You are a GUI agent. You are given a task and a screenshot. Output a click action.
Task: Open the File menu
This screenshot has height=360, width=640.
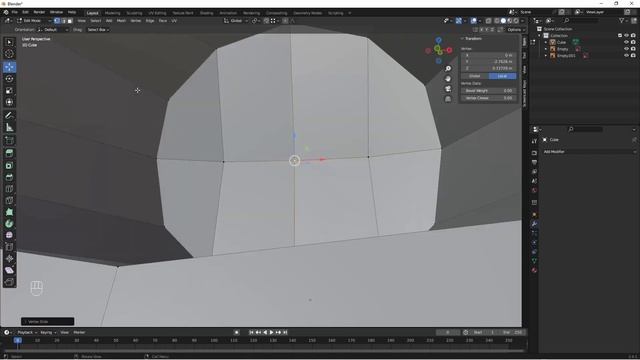pos(14,12)
